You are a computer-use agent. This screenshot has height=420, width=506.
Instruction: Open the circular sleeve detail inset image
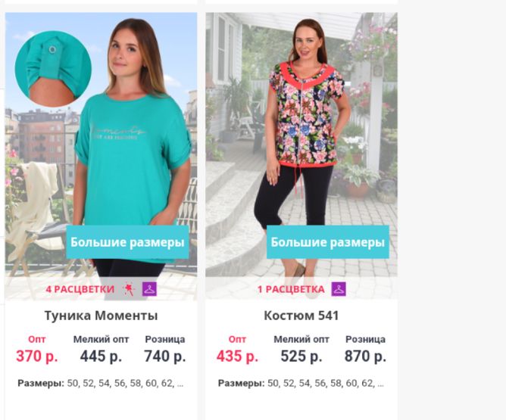(x=53, y=69)
